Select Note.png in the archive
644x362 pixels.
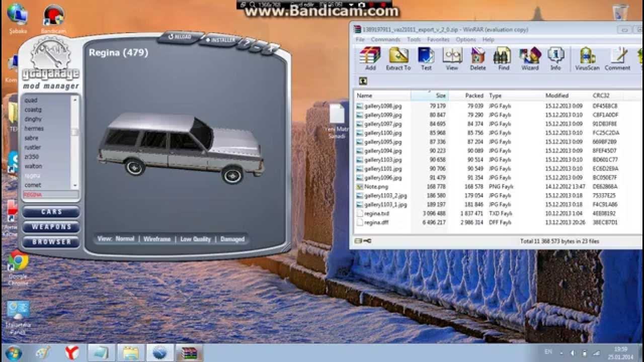point(375,187)
